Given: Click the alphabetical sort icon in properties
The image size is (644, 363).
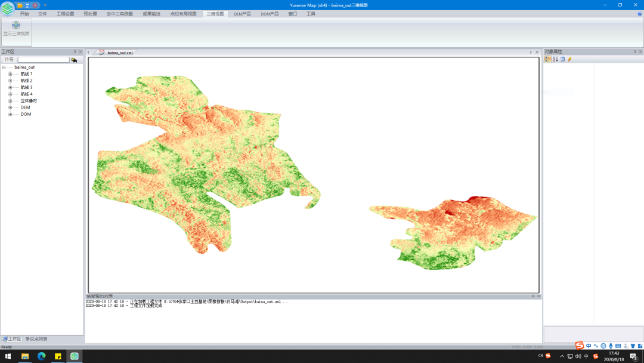Looking at the screenshot, I should 555,59.
